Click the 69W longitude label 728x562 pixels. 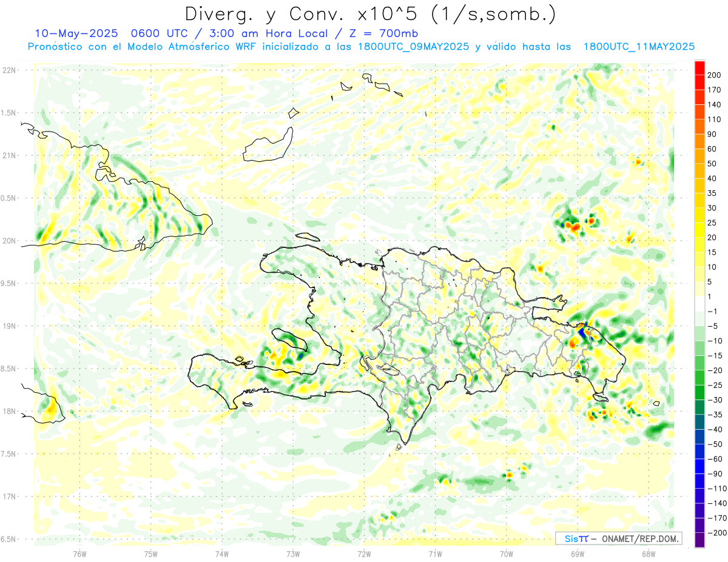(x=578, y=554)
